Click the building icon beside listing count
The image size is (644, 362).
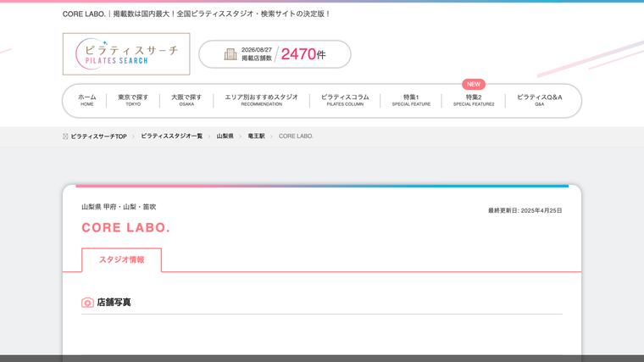pyautogui.click(x=230, y=54)
